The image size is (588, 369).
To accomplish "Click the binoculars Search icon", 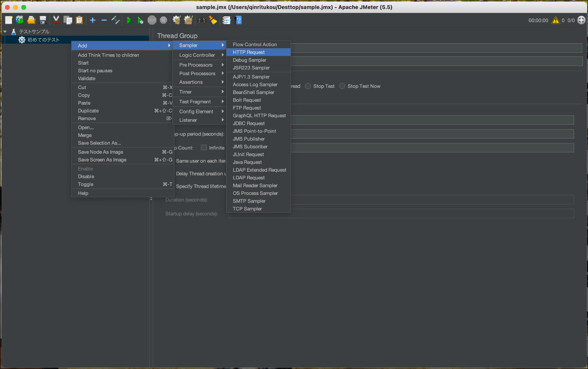I will pos(202,20).
